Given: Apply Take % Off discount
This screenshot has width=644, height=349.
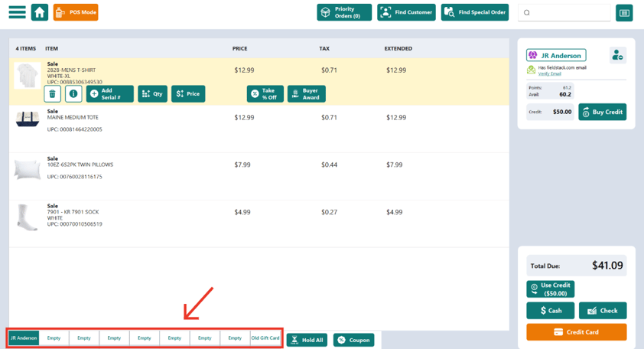Looking at the screenshot, I should click(265, 93).
